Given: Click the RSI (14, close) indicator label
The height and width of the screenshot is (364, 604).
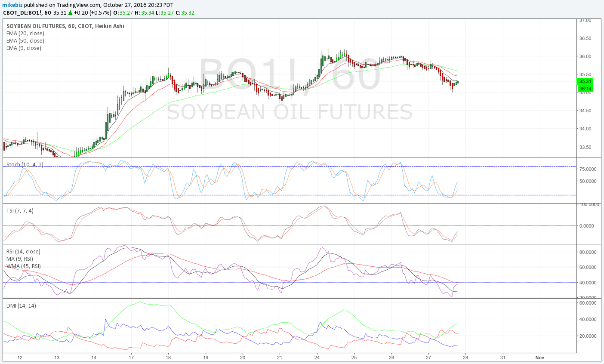Looking at the screenshot, I should tap(23, 251).
